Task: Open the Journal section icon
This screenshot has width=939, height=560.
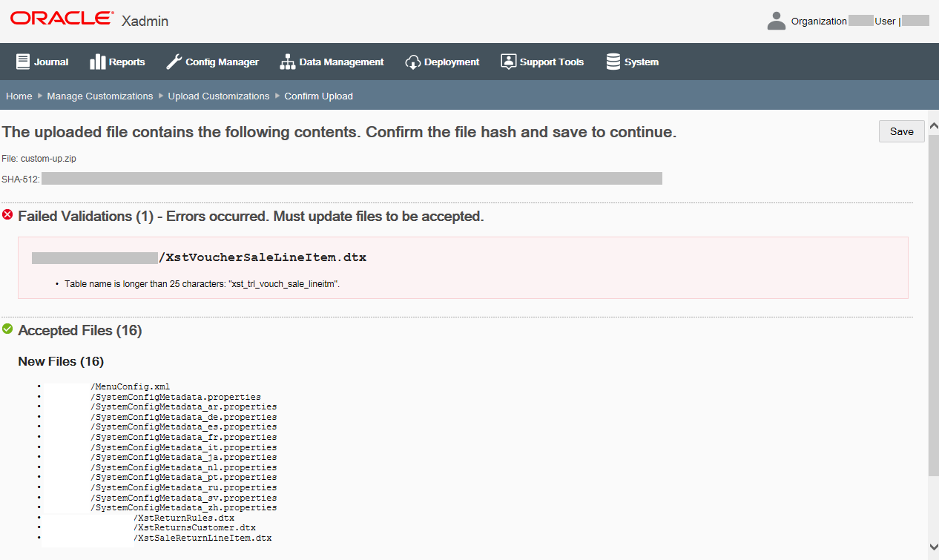Action: coord(23,62)
